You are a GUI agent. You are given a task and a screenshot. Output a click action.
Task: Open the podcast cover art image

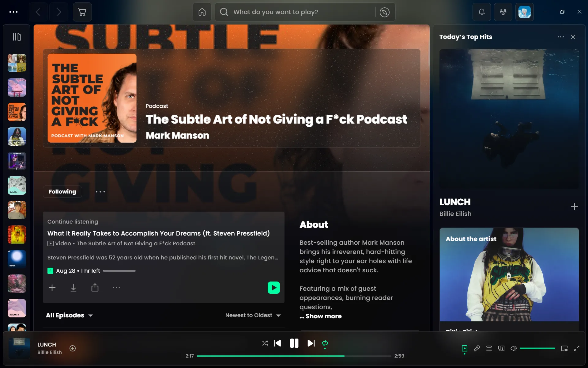(92, 98)
